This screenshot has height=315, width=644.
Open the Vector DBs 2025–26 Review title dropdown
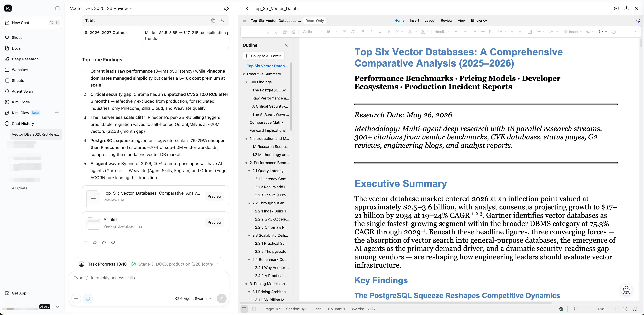click(131, 9)
